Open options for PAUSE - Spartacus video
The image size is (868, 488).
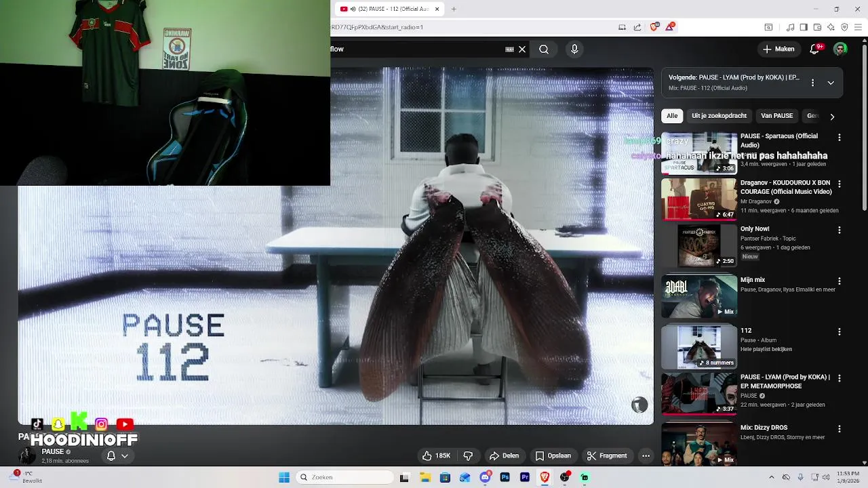840,138
